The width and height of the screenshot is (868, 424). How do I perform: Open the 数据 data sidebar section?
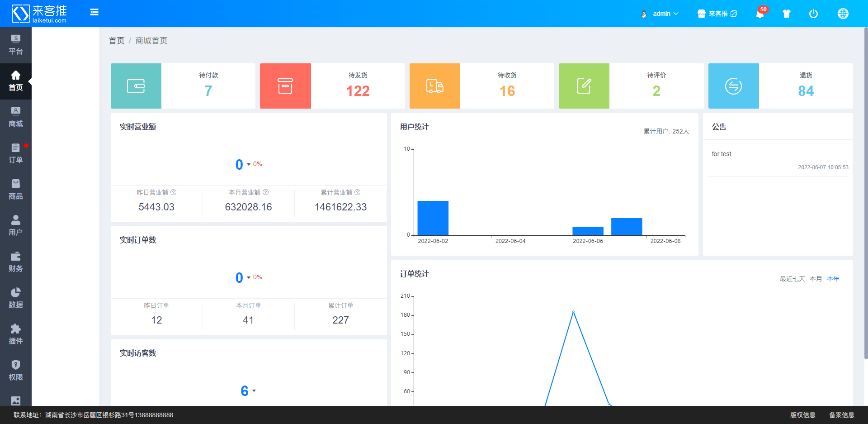point(16,299)
